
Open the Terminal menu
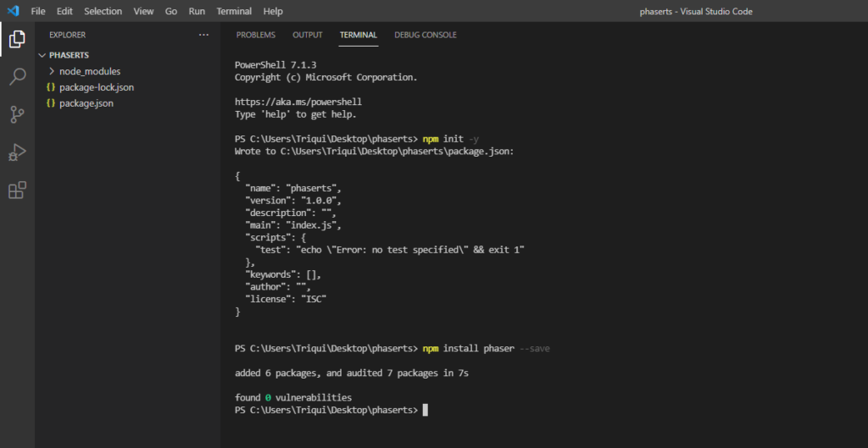[x=234, y=11]
